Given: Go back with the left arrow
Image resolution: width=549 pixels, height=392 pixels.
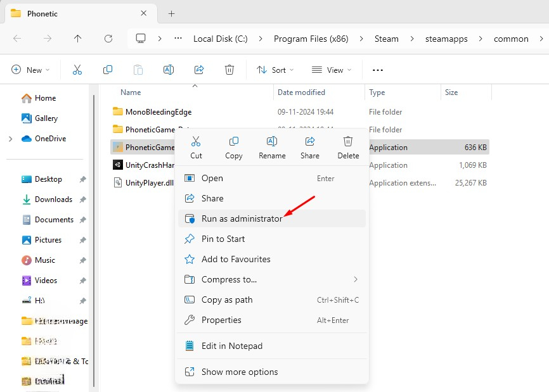Looking at the screenshot, I should point(17,39).
